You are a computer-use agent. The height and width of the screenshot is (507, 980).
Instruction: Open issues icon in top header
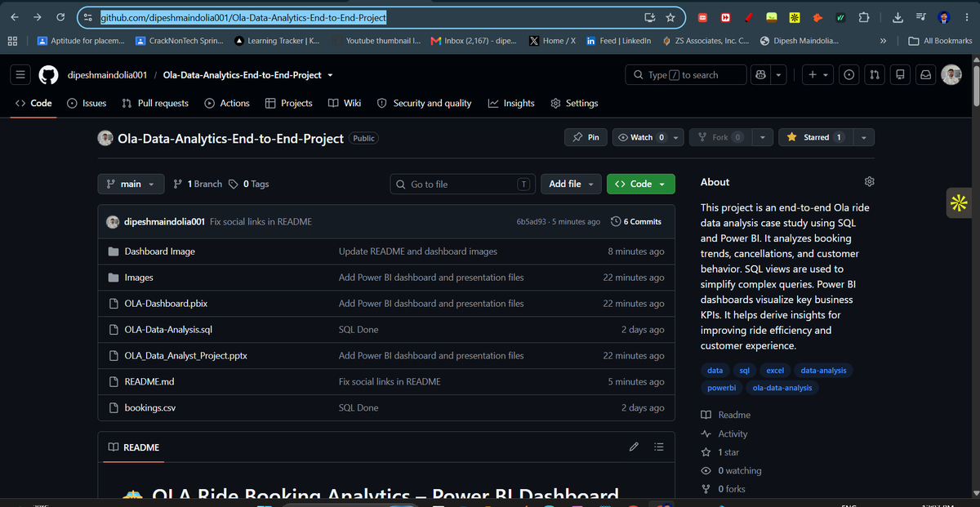pyautogui.click(x=849, y=75)
